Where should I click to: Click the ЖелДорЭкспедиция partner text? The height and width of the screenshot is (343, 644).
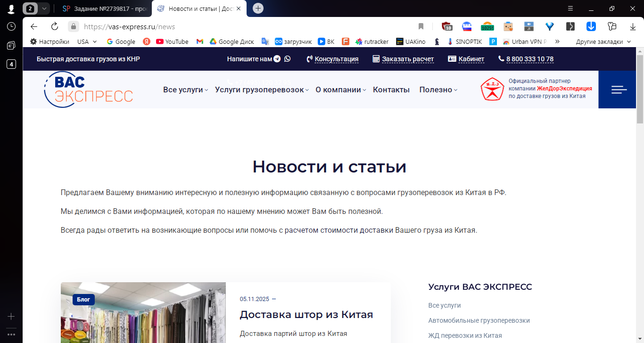pos(564,88)
